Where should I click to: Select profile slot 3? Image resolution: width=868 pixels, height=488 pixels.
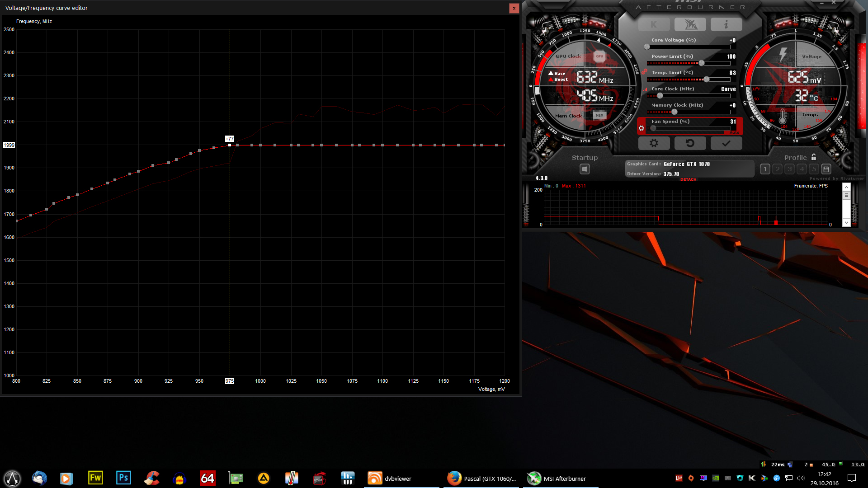(x=789, y=169)
